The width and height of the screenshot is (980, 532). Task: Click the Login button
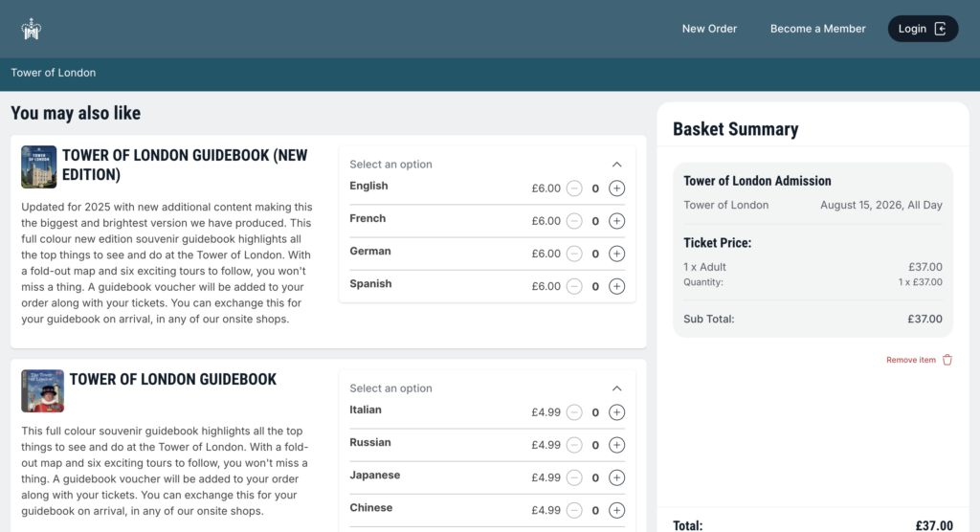tap(923, 29)
